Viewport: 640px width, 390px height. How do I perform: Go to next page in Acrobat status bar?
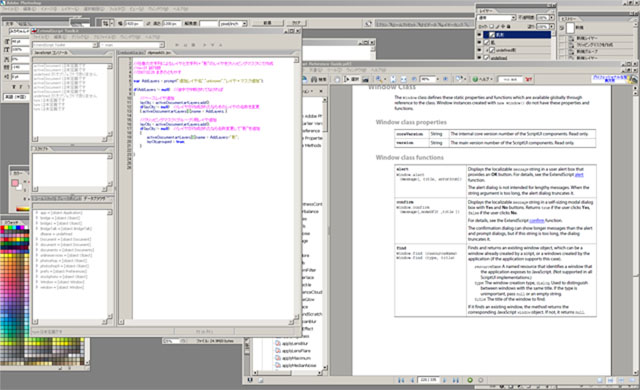[x=444, y=380]
